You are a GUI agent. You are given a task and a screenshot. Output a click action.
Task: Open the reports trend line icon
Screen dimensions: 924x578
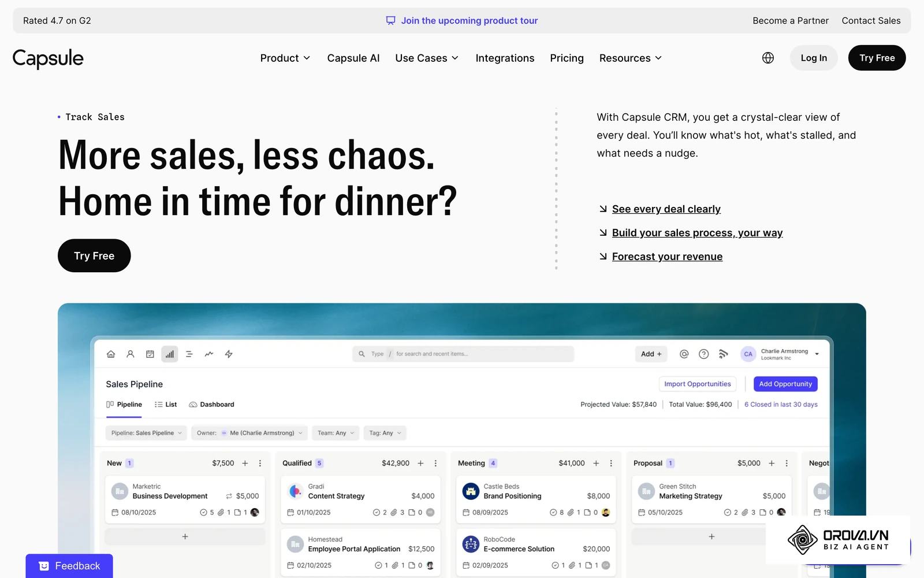(209, 354)
